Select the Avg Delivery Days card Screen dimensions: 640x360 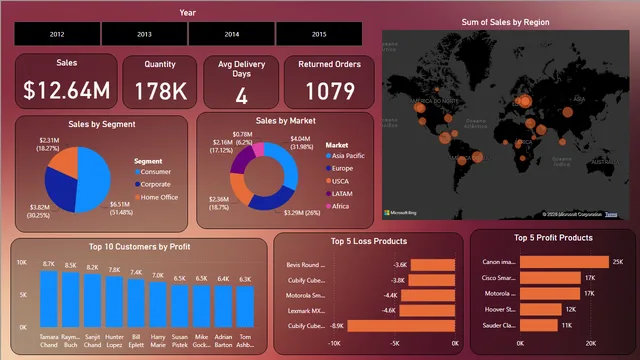241,82
